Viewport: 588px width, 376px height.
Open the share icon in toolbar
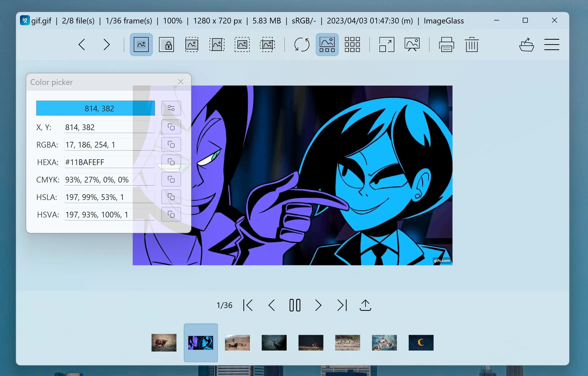pyautogui.click(x=527, y=45)
